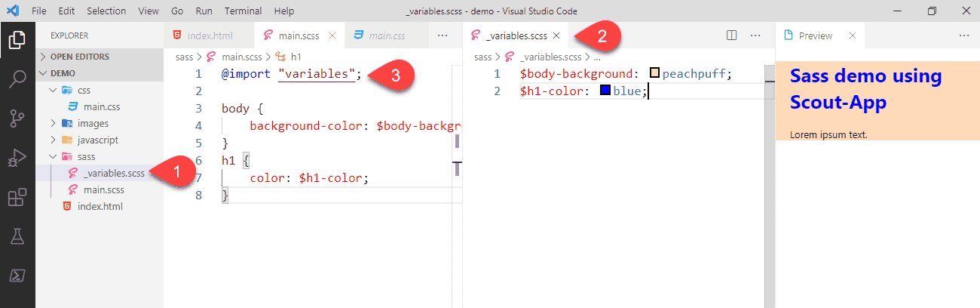980x308 pixels.
Task: Place cursor on $h1-color in main.scss
Action: click(x=330, y=178)
